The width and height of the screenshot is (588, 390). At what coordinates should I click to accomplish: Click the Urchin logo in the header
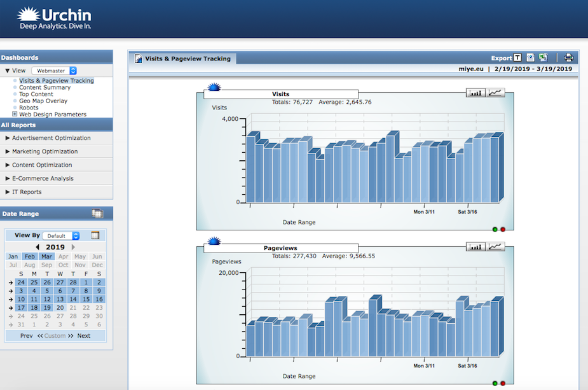54,18
